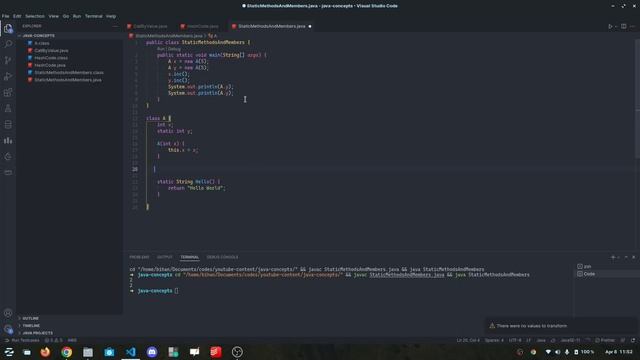Open the Search view in activity bar
The height and width of the screenshot is (360, 640).
[x=8, y=44]
